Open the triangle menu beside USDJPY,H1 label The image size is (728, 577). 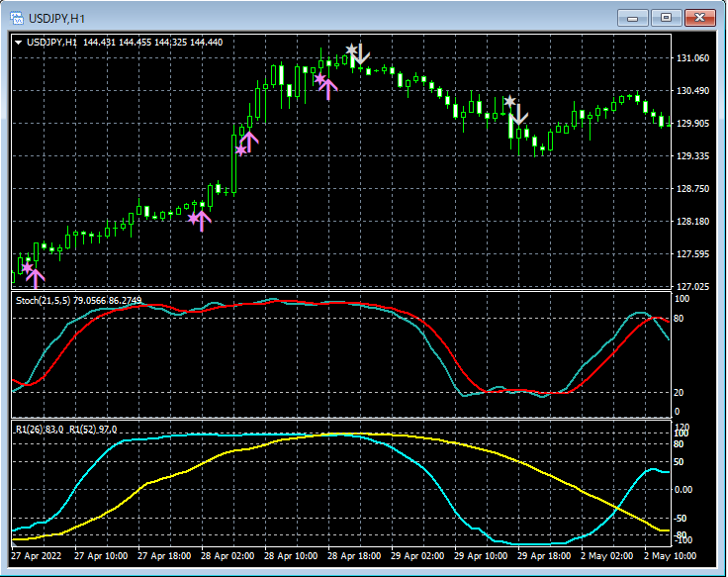coord(18,43)
